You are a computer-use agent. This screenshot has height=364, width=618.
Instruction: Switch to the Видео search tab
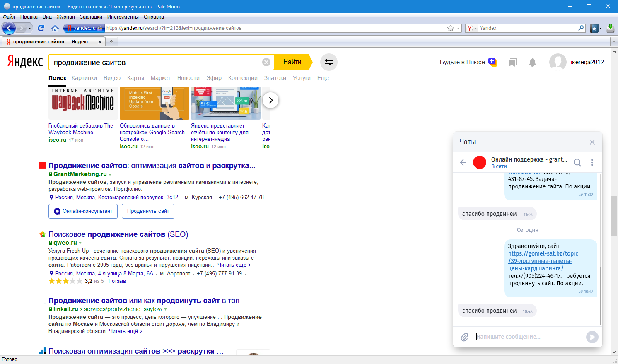pyautogui.click(x=112, y=78)
